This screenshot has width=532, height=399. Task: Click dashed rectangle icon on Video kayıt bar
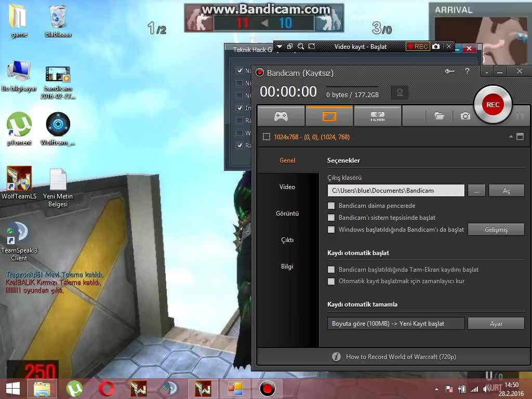(312, 46)
